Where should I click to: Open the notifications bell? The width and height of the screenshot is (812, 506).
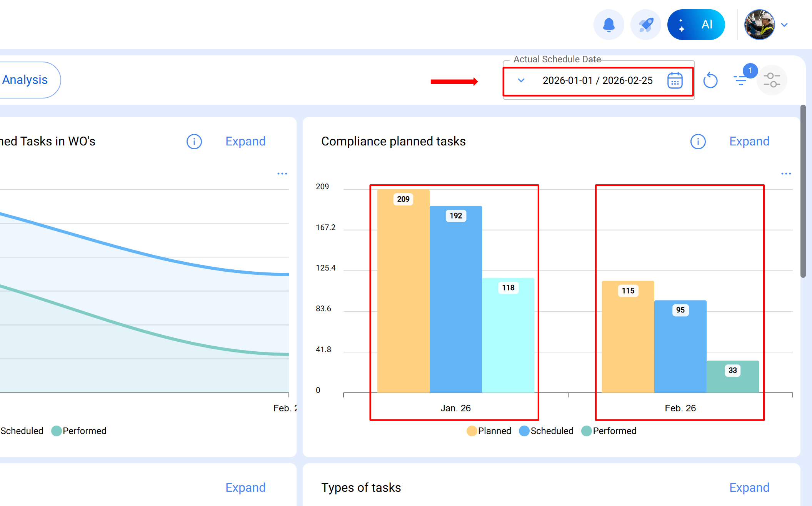click(609, 25)
